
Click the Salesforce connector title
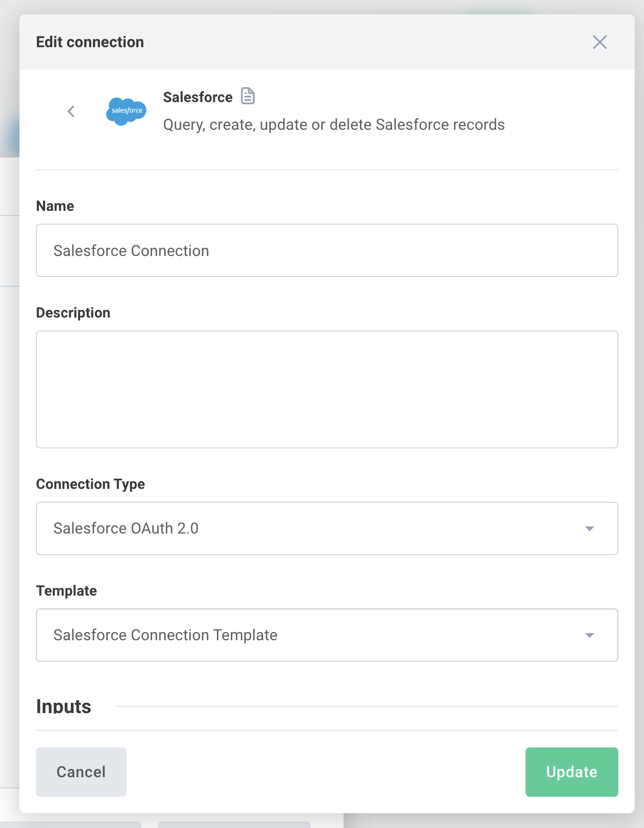pos(198,97)
